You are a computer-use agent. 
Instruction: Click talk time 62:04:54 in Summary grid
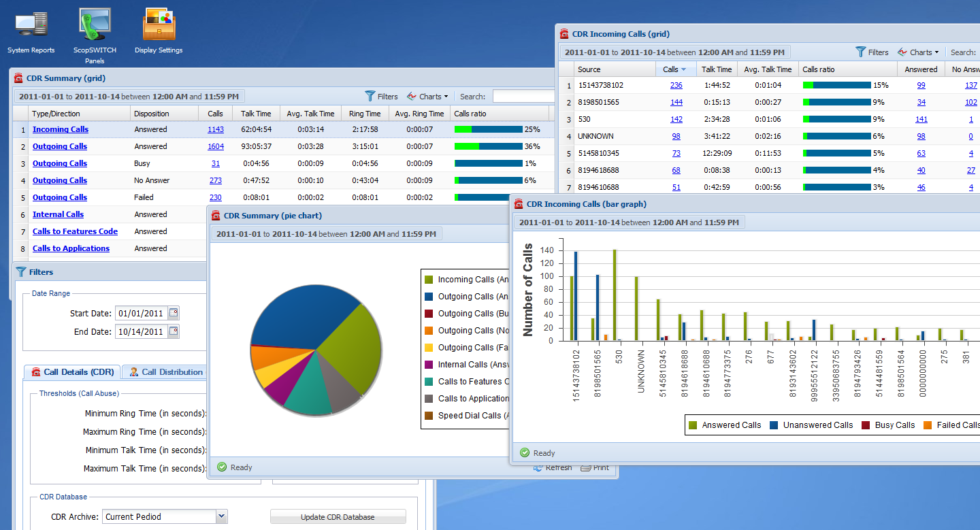pyautogui.click(x=256, y=129)
